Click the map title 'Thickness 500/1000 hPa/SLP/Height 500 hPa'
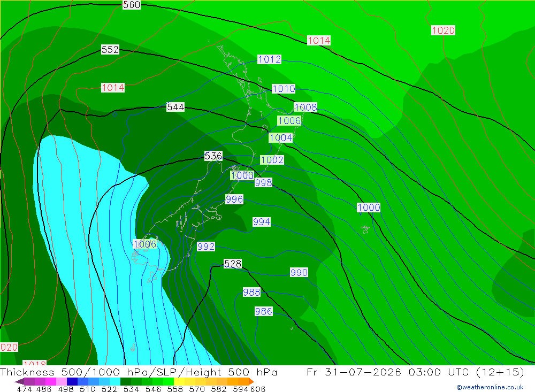 coord(139,372)
